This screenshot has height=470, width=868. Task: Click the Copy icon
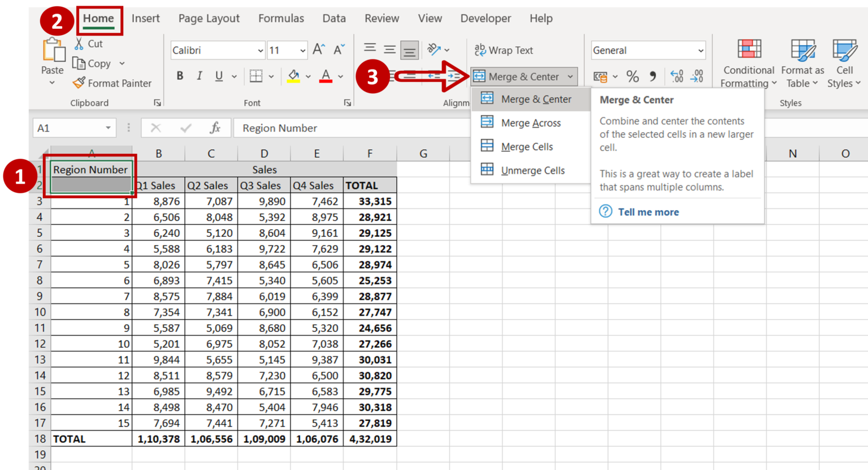(x=80, y=63)
